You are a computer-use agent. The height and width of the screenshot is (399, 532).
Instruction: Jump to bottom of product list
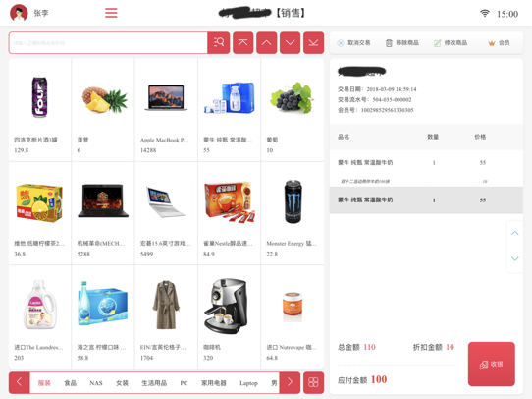(x=313, y=43)
